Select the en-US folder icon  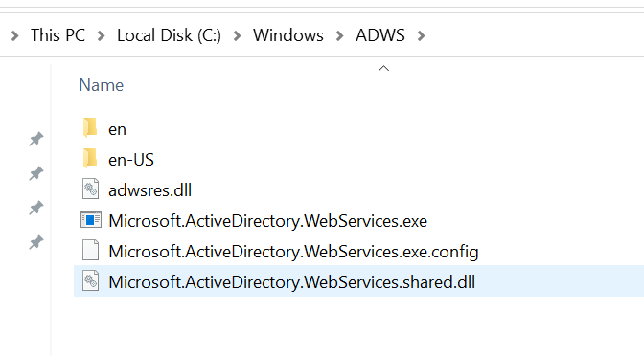90,158
